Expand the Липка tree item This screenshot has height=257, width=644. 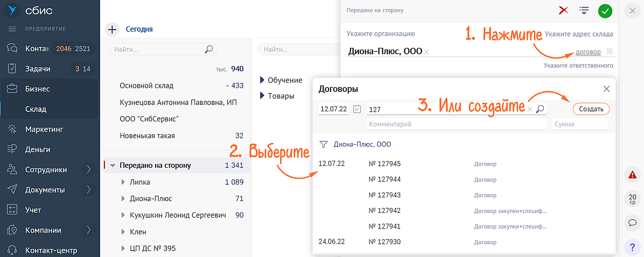(123, 182)
